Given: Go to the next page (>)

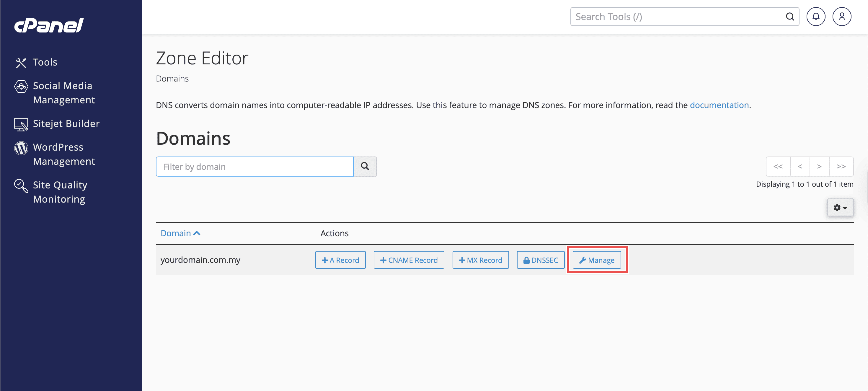Looking at the screenshot, I should pos(819,167).
